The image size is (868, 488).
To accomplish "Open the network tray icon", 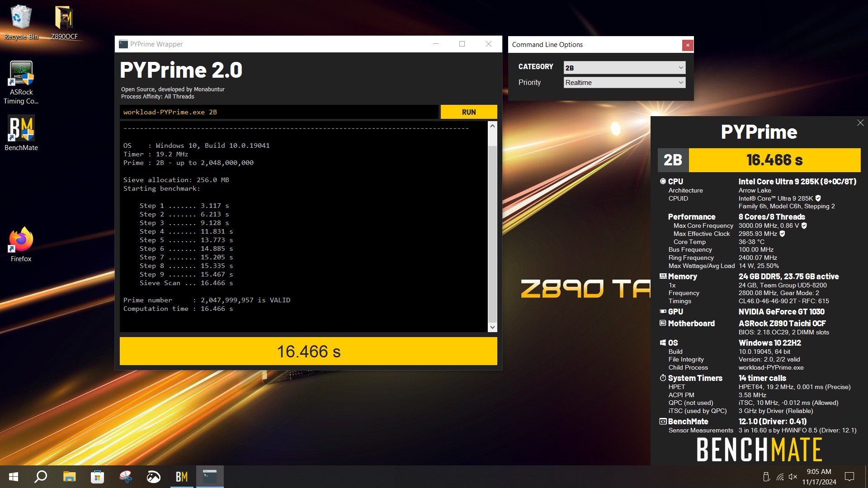I will click(x=780, y=477).
